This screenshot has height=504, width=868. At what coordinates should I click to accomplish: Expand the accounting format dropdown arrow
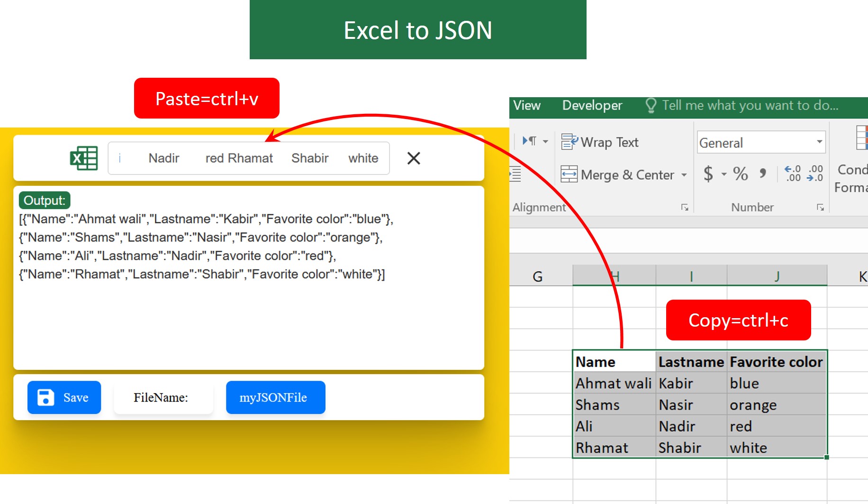(724, 174)
